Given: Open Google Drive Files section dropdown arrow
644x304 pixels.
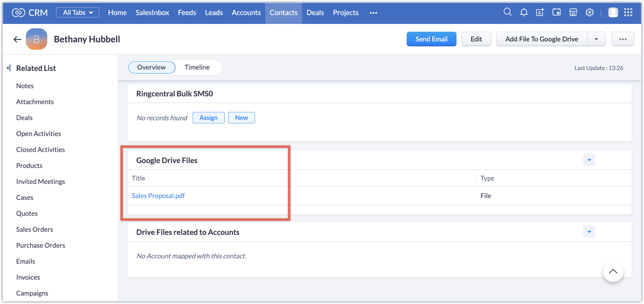Looking at the screenshot, I should (x=589, y=160).
